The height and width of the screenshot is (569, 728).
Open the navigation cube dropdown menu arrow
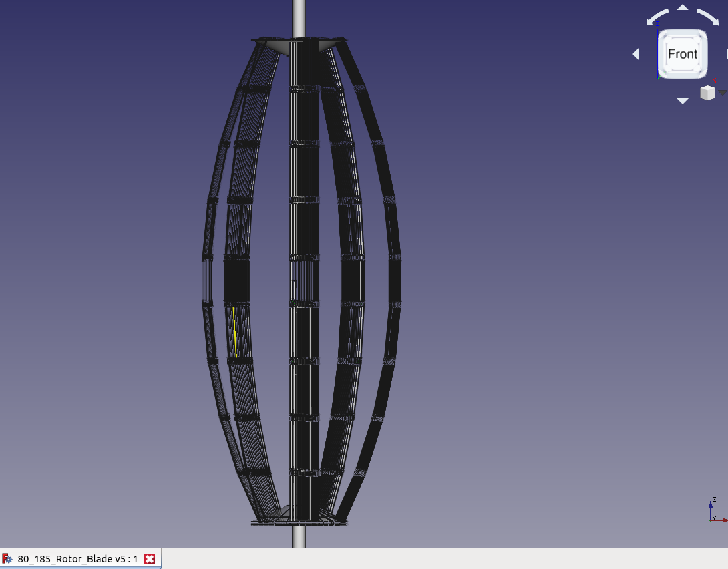pyautogui.click(x=723, y=93)
